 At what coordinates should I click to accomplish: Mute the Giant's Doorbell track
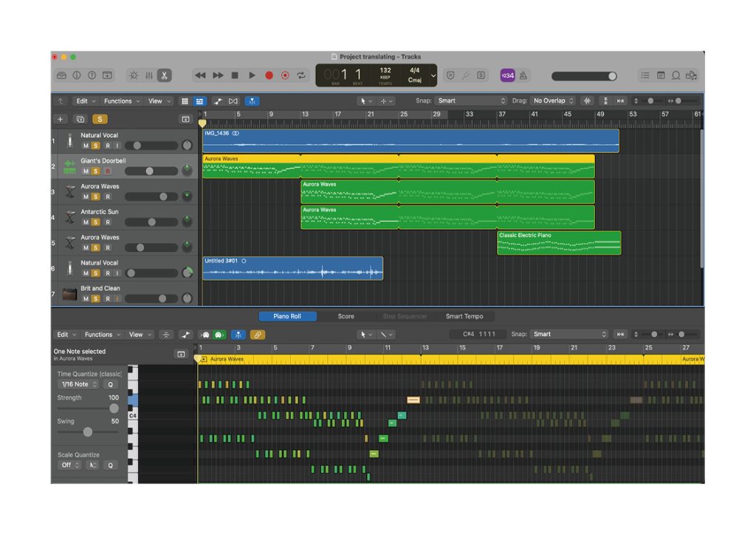click(x=86, y=171)
